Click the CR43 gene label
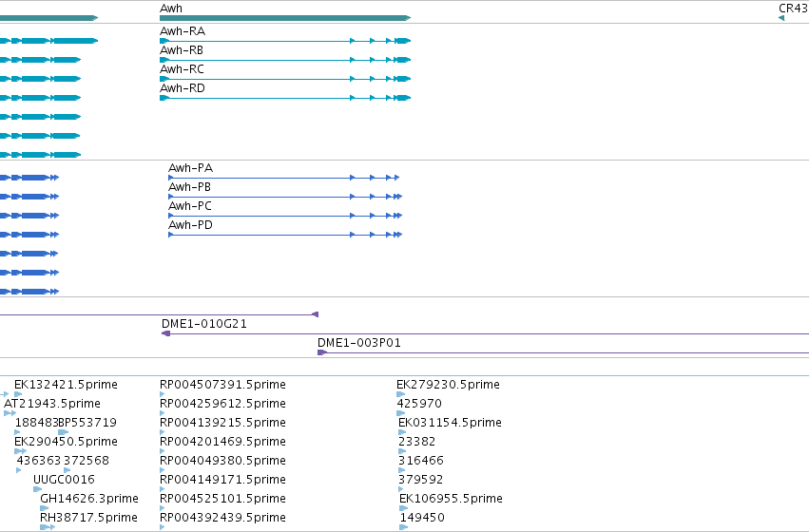809x532 pixels. [794, 9]
